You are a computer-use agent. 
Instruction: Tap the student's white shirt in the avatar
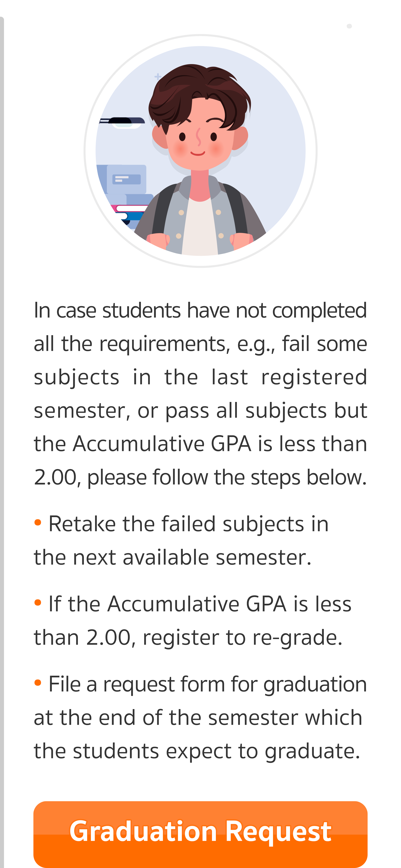[200, 229]
